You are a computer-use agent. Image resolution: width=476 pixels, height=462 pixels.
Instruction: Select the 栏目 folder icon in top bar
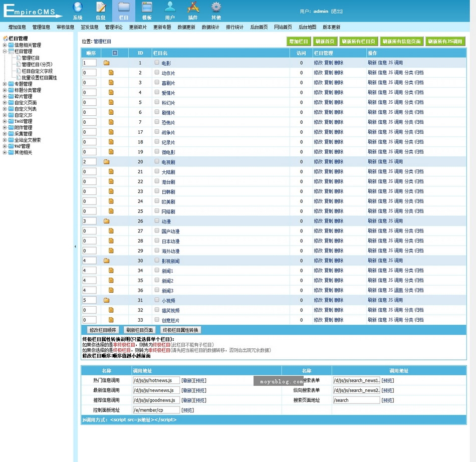click(124, 8)
